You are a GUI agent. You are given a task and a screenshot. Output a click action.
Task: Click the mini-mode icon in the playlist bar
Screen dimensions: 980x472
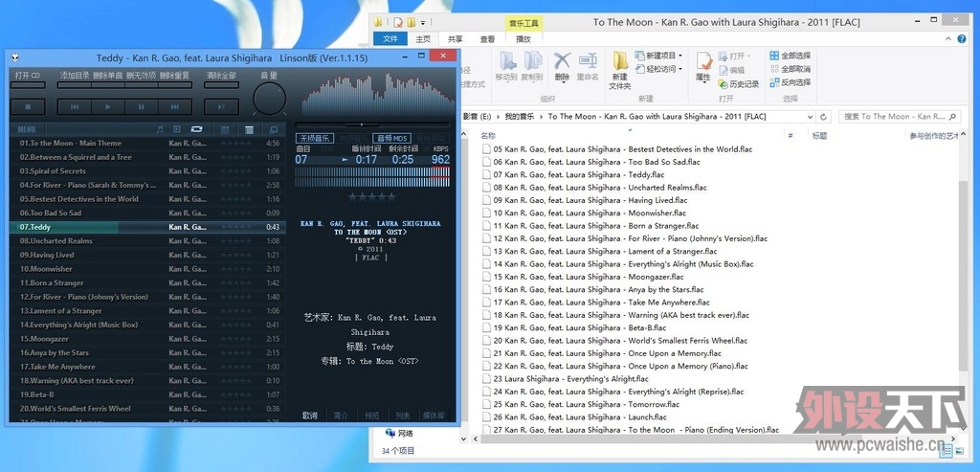[273, 129]
